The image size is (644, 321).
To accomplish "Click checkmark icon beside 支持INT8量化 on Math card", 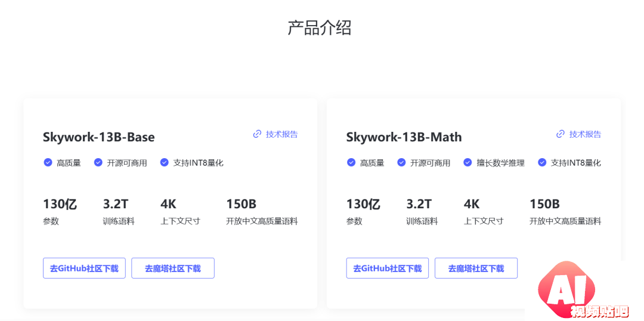I will pos(541,162).
